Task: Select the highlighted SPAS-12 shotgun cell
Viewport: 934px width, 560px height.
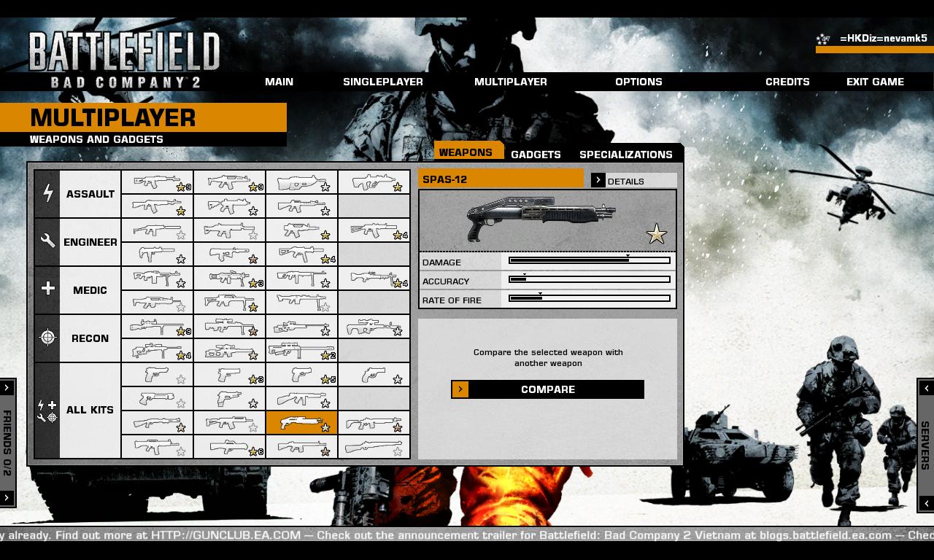Action: click(x=301, y=423)
